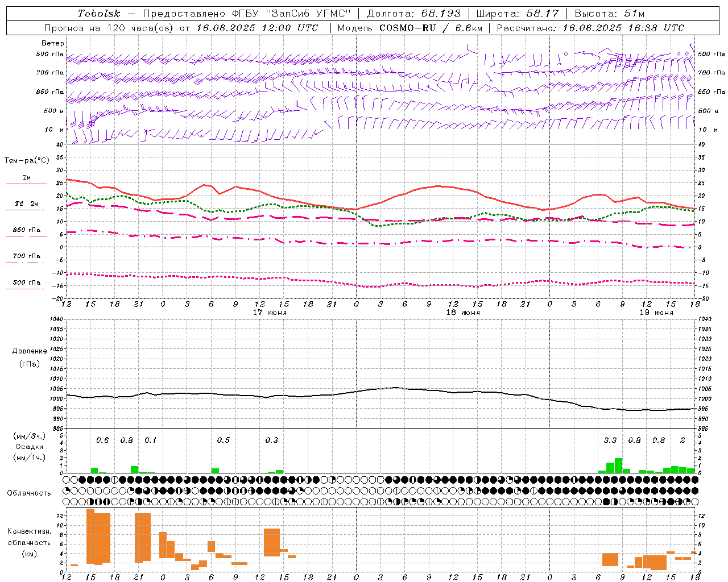The image size is (728, 582).
Task: Click the '0.1' three-hour precipitation value
Action: pos(150,440)
